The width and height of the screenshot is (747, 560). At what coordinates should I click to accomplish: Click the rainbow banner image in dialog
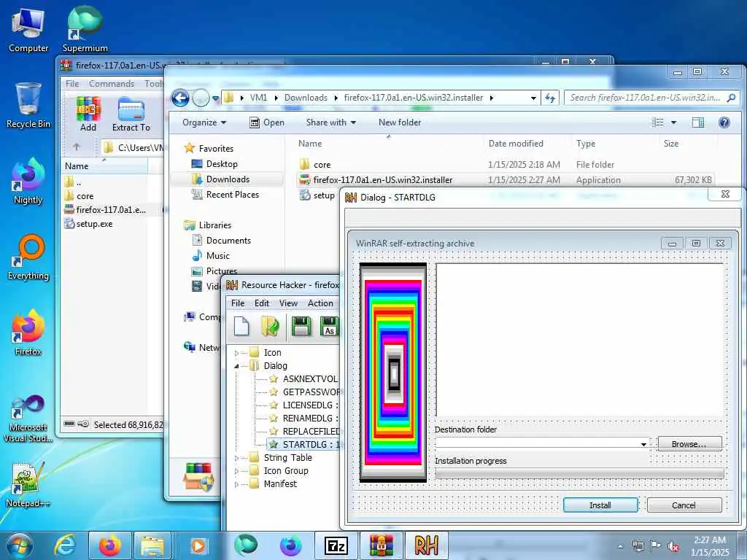393,373
